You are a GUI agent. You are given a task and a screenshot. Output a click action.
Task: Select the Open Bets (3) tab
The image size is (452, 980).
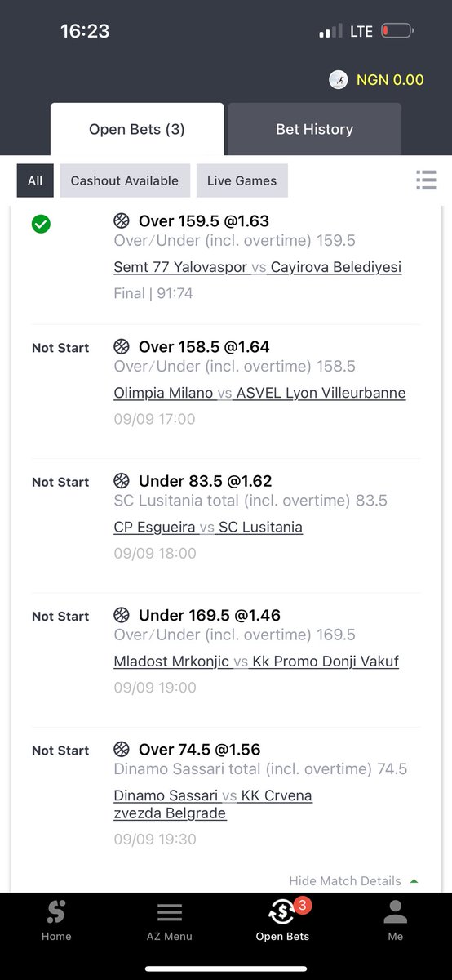[137, 129]
